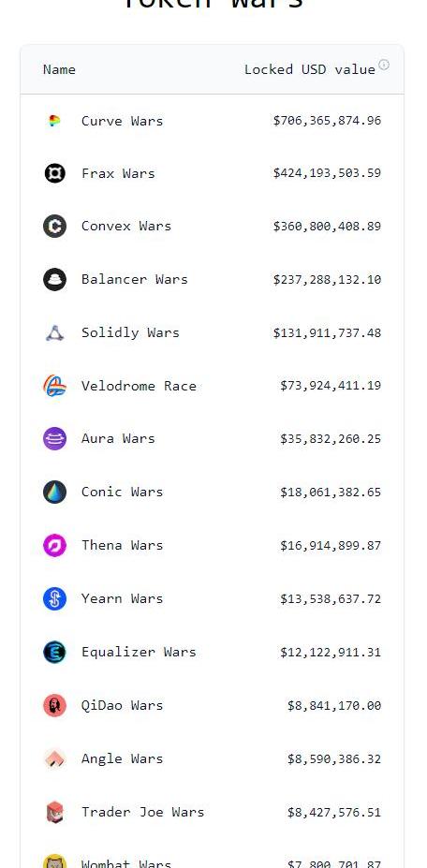The width and height of the screenshot is (427, 868).
Task: Click the Frax Wars black logo icon
Action: pos(54,173)
